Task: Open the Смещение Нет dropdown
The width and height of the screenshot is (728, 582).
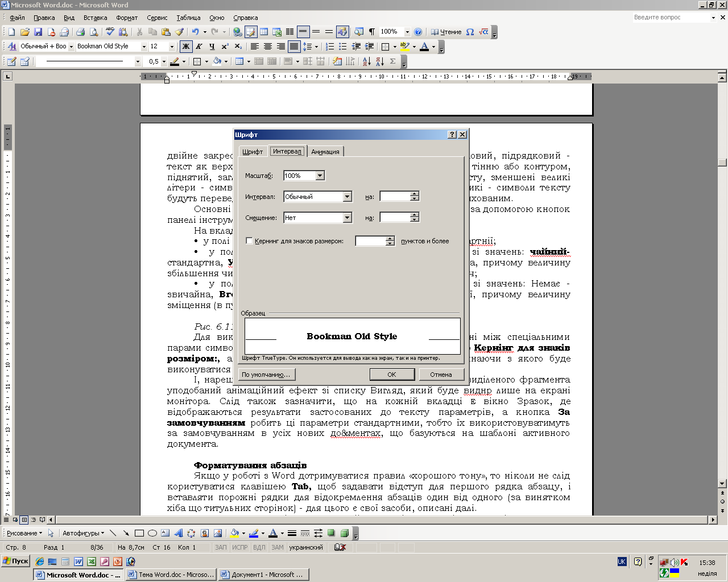Action: pos(347,218)
